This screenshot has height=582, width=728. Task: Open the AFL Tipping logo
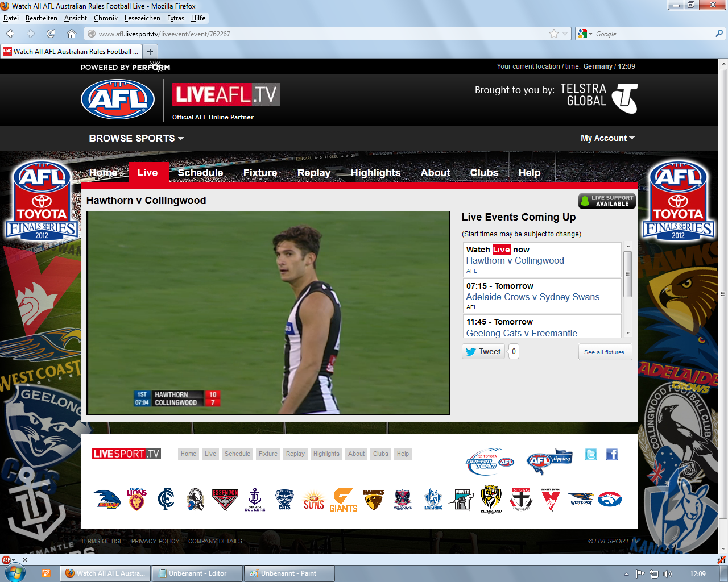[x=549, y=462]
